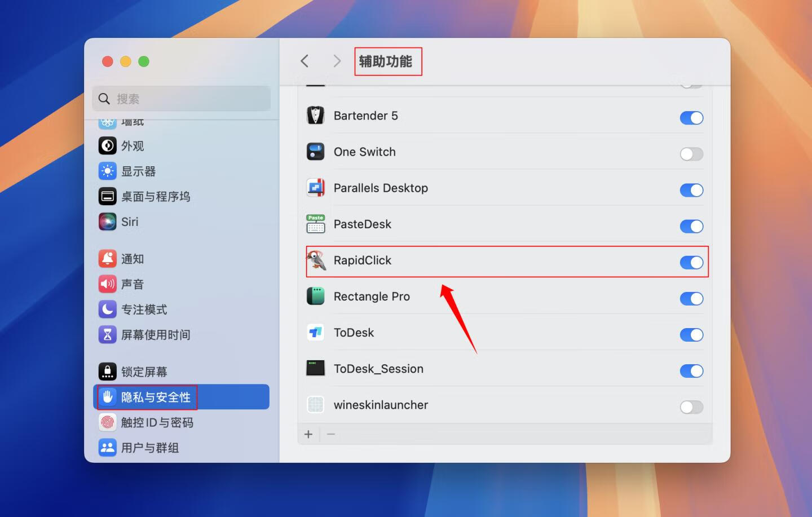This screenshot has height=517, width=812.
Task: Remove an app with the minus button
Action: [x=331, y=434]
